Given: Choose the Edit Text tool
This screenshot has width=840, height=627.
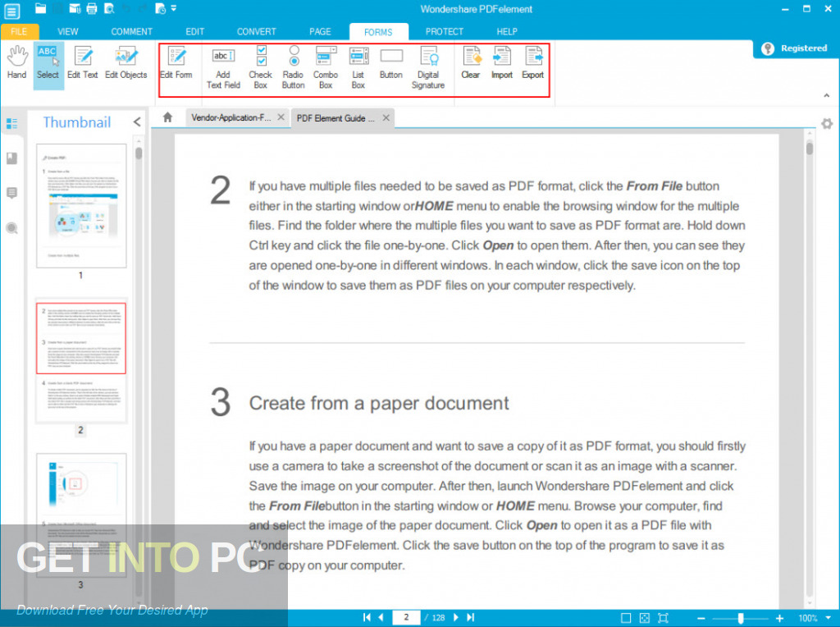Looking at the screenshot, I should (x=83, y=62).
